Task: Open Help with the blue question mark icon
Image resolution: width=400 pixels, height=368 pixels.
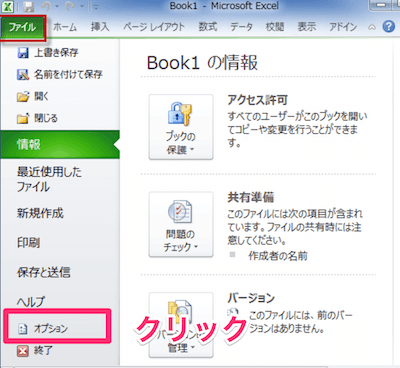Action: 389,26
